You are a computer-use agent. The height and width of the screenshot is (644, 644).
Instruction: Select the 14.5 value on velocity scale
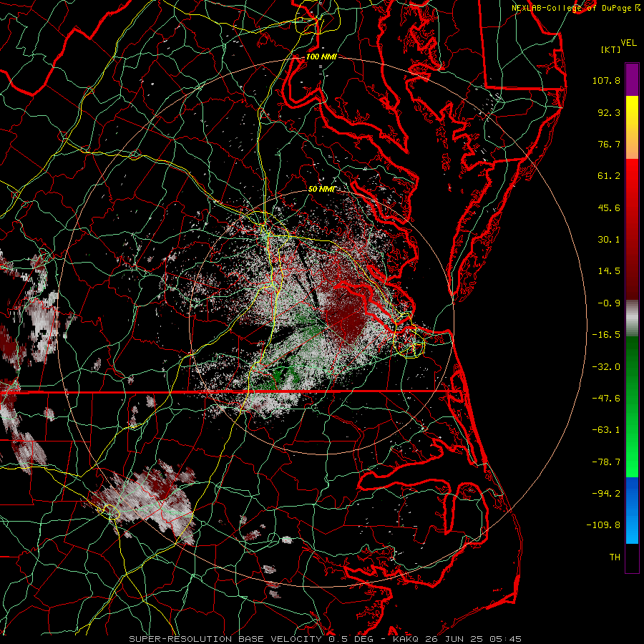coord(609,271)
